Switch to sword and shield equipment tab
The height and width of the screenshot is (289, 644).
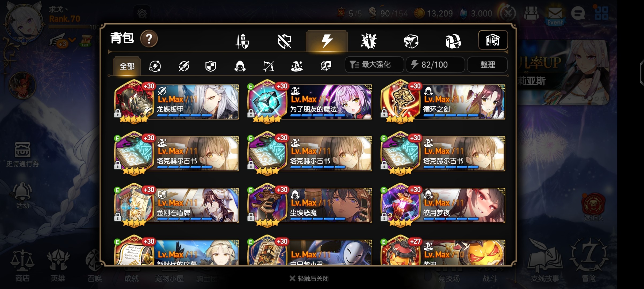[242, 41]
